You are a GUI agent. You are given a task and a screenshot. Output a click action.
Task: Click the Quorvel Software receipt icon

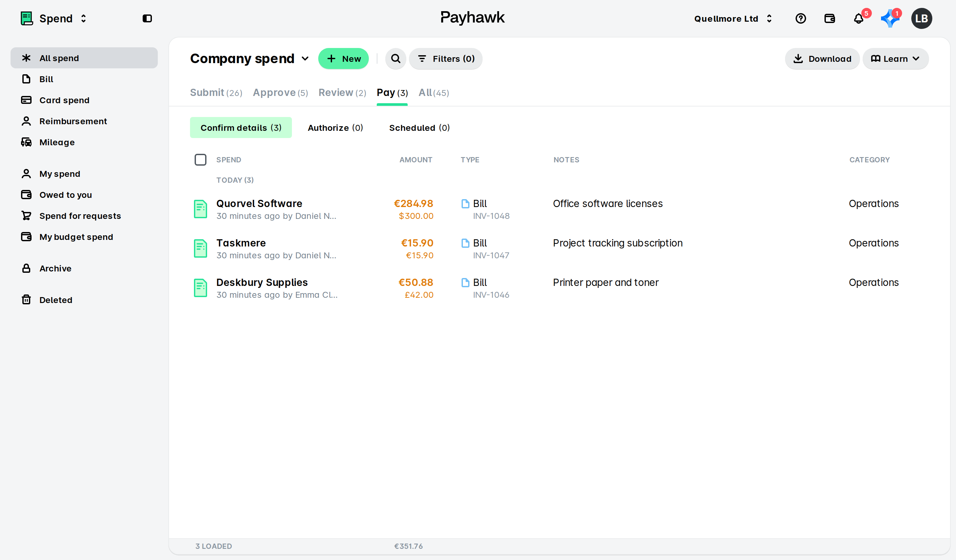(200, 209)
